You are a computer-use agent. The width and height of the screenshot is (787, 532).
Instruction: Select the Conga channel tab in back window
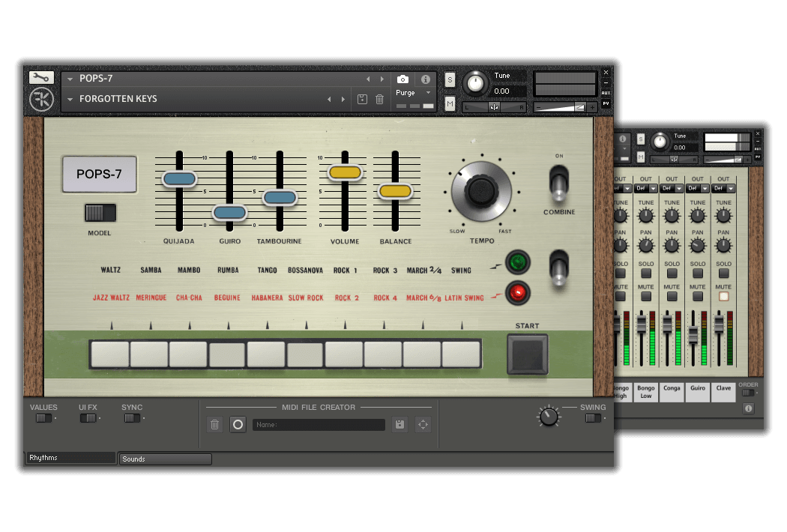pyautogui.click(x=672, y=392)
